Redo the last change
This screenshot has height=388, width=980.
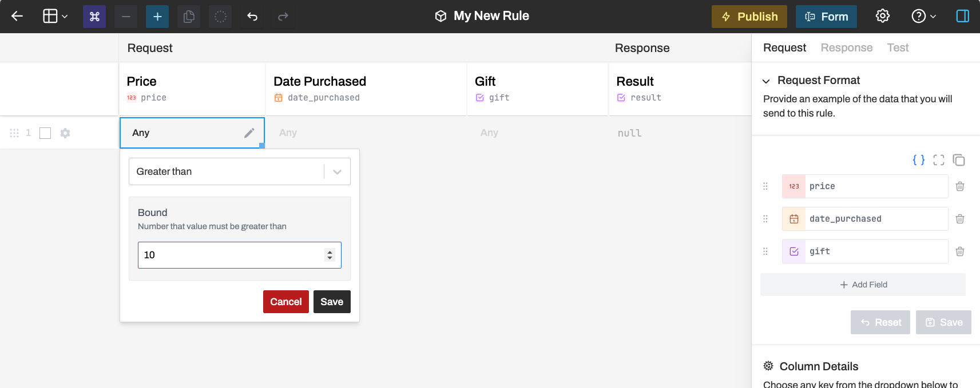[x=283, y=17]
